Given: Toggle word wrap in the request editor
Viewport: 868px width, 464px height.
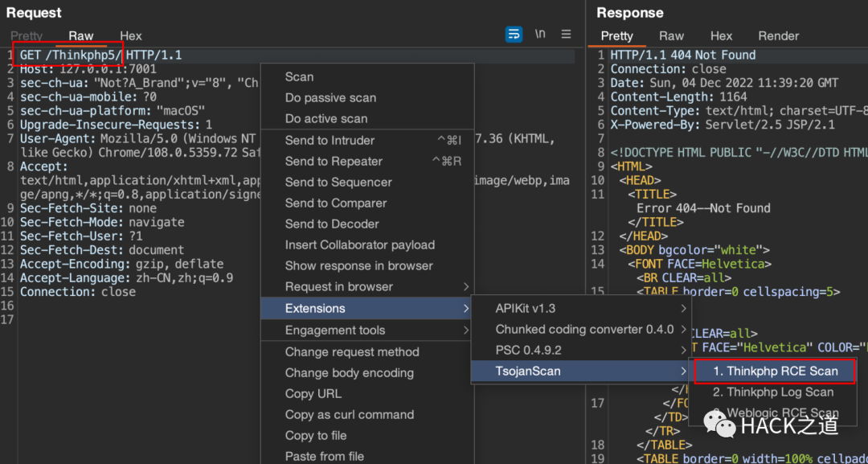Looking at the screenshot, I should pos(514,34).
